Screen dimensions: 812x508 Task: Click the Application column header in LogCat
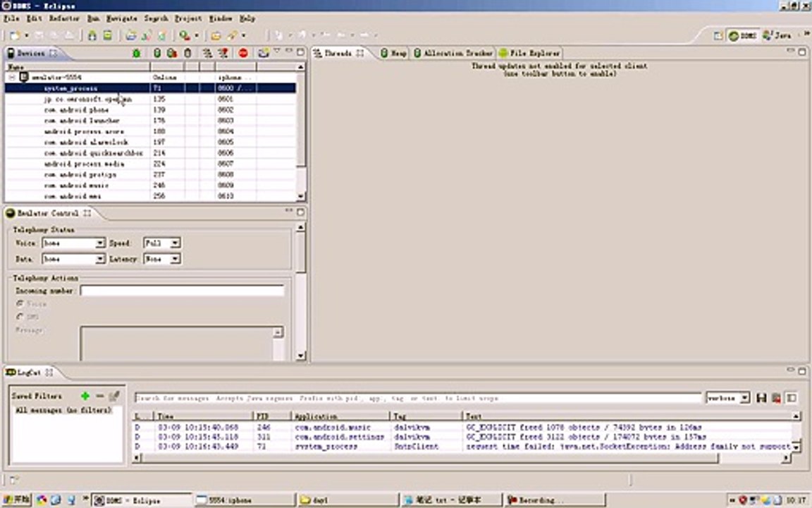click(340, 416)
